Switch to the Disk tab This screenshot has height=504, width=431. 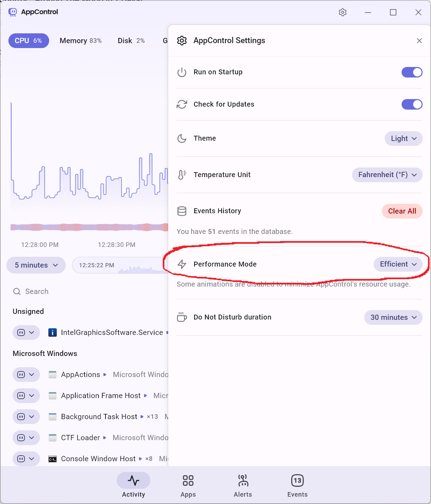point(131,41)
